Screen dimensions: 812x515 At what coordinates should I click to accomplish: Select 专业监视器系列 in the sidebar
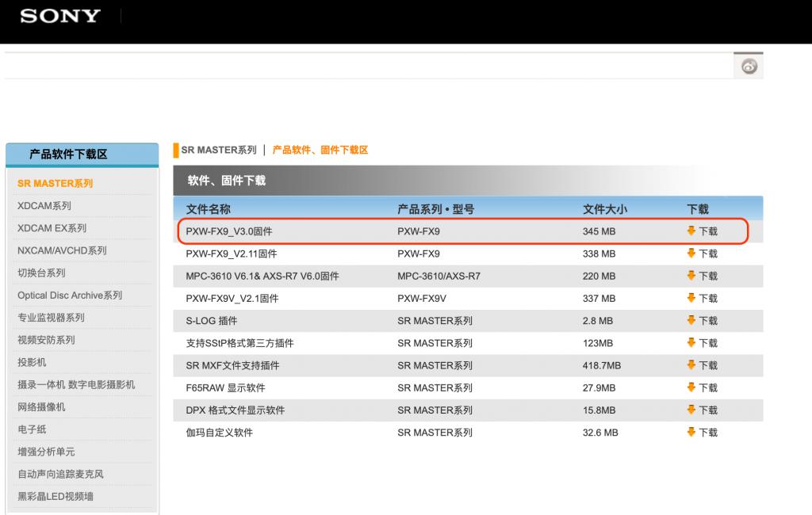51,318
